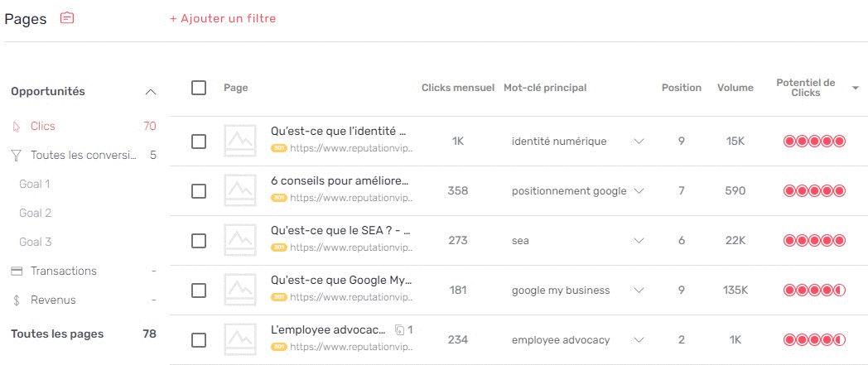The height and width of the screenshot is (365, 868).
Task: Collapse the Opportunités section chevron
Action: [x=151, y=92]
